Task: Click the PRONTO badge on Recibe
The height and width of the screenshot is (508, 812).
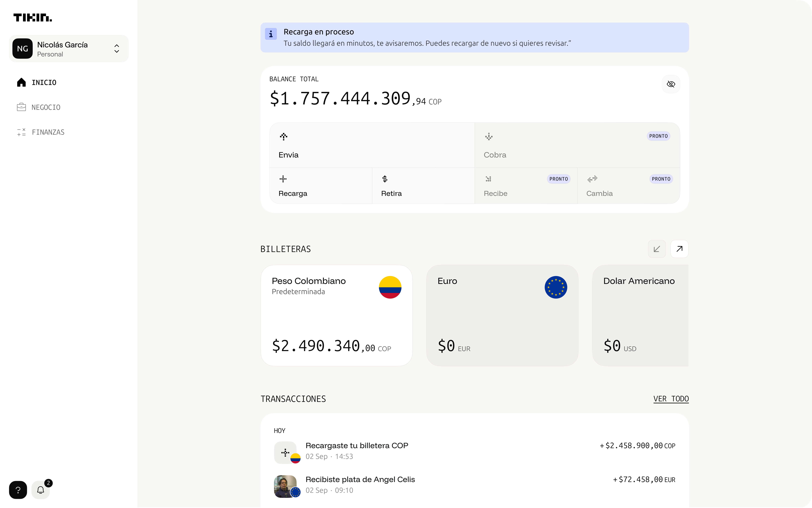Action: coord(559,179)
